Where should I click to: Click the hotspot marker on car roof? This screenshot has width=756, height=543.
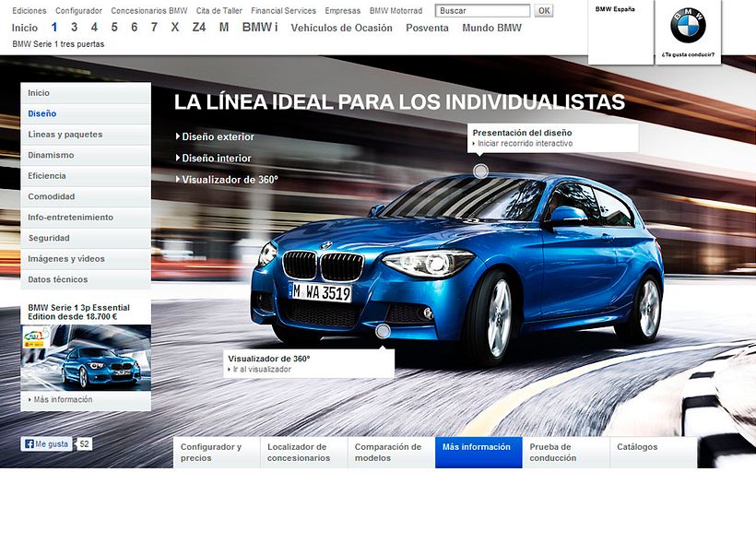[480, 171]
